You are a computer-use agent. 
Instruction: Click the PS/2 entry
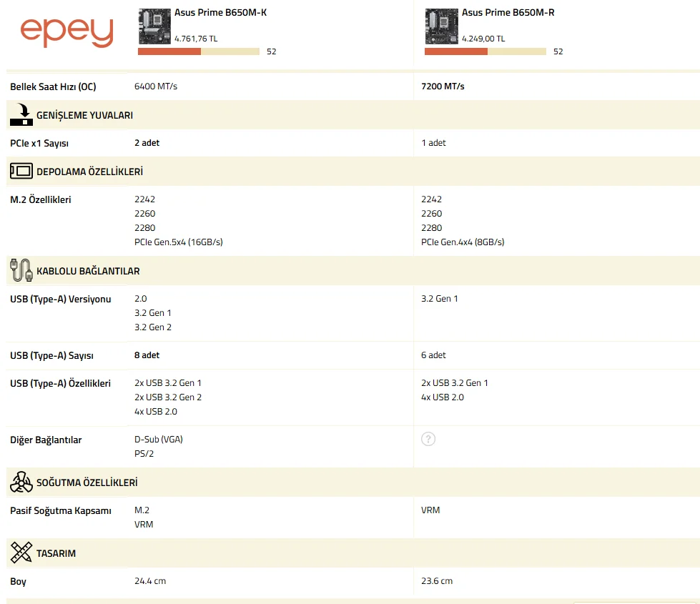tap(144, 454)
